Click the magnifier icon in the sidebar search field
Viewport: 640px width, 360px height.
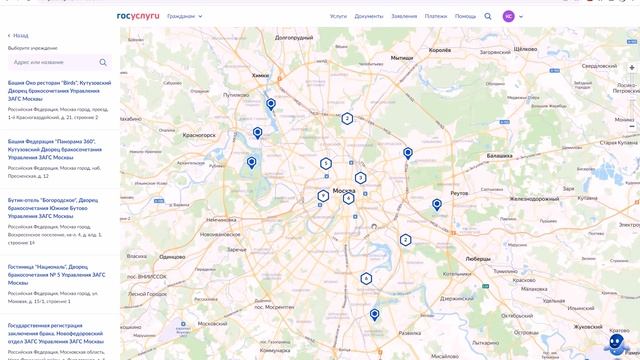coord(103,62)
